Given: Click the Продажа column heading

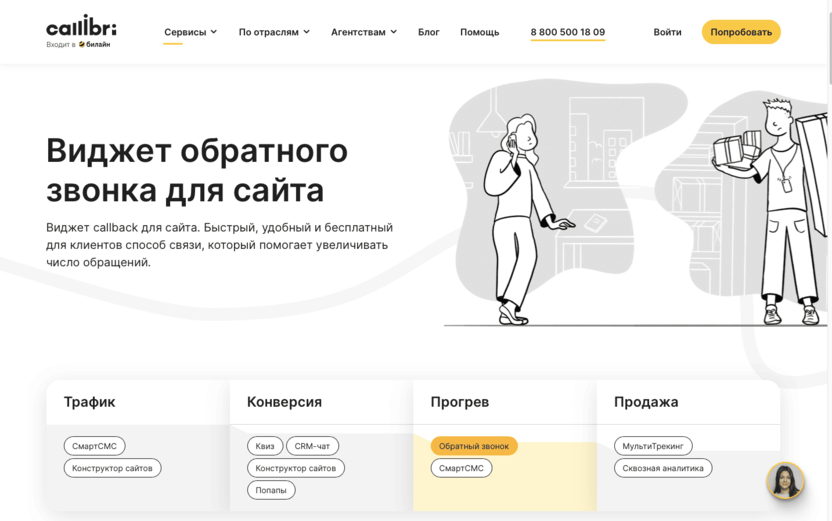Looking at the screenshot, I should point(646,402).
